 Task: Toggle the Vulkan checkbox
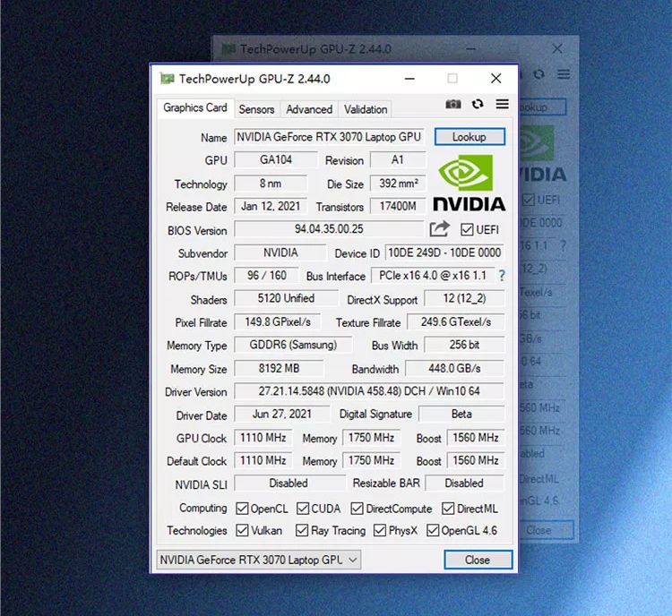(x=242, y=530)
